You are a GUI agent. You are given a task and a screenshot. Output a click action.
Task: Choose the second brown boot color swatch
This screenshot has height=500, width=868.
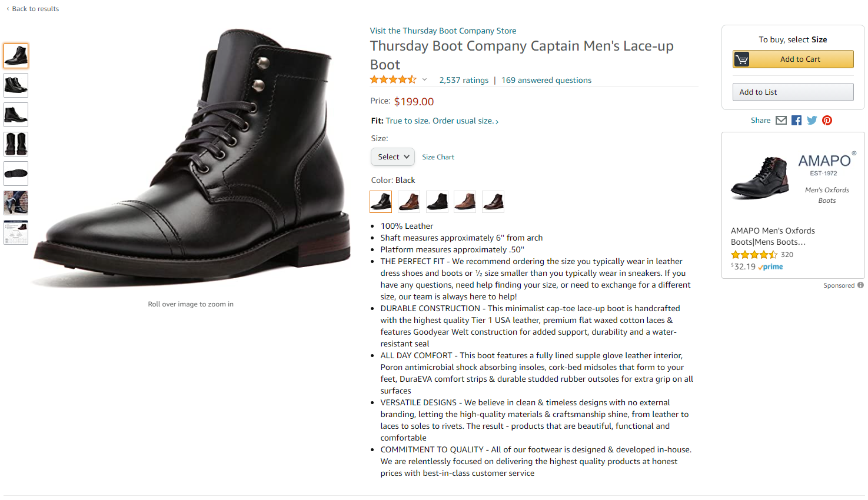(465, 202)
